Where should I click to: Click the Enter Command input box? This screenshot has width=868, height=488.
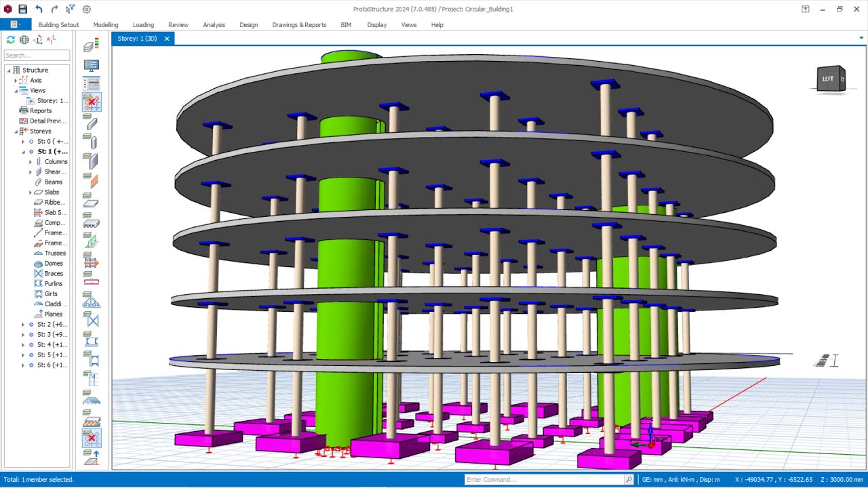[x=545, y=479]
